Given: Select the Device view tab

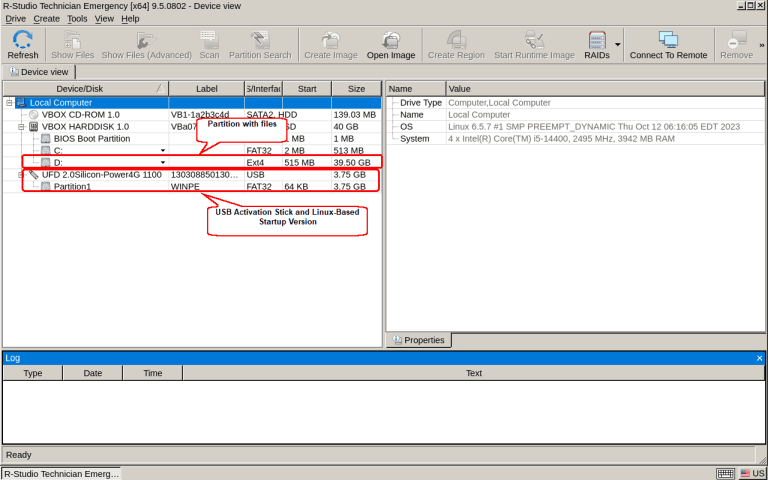Looking at the screenshot, I should point(39,72).
